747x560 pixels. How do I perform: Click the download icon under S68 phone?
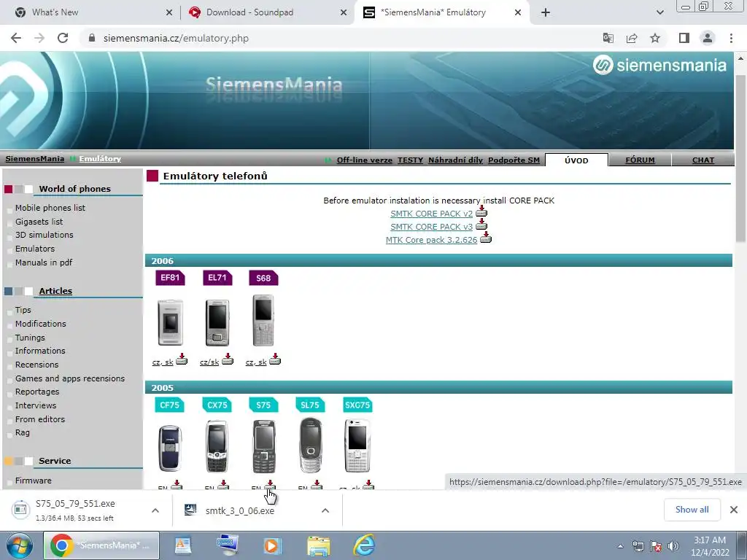[275, 359]
